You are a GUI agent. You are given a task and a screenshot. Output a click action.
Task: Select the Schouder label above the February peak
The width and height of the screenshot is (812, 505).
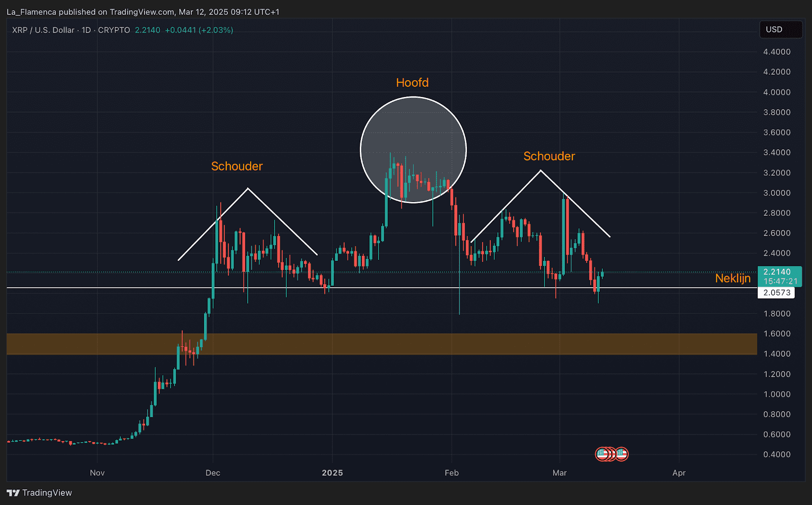pyautogui.click(x=549, y=156)
